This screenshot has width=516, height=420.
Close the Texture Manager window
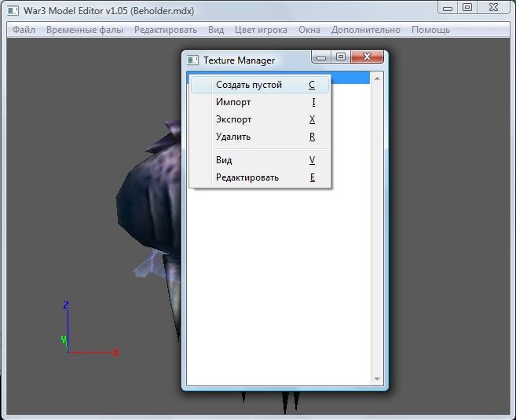[368, 57]
